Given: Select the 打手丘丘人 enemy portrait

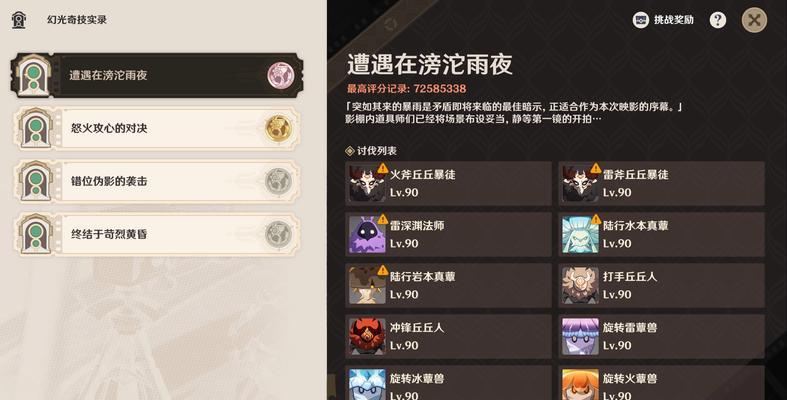Looking at the screenshot, I should tap(580, 285).
